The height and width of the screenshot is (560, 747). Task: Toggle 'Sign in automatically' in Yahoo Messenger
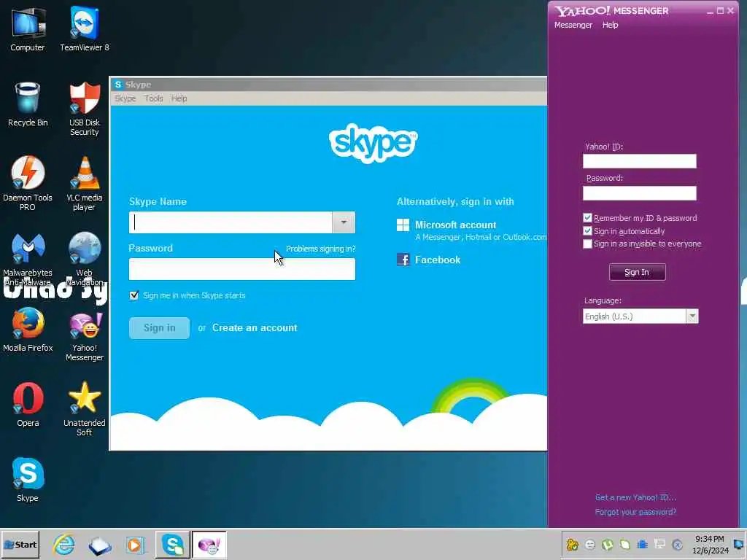click(587, 231)
